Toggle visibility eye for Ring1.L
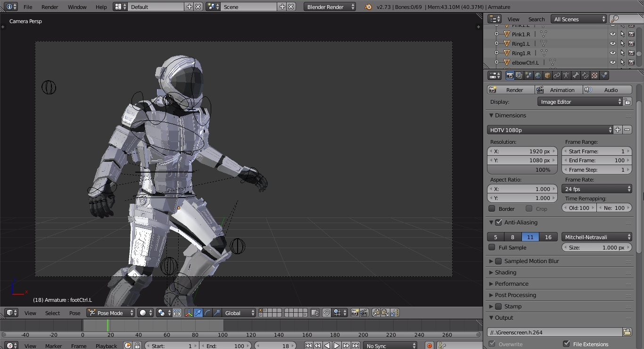The height and width of the screenshot is (349, 644). [613, 43]
